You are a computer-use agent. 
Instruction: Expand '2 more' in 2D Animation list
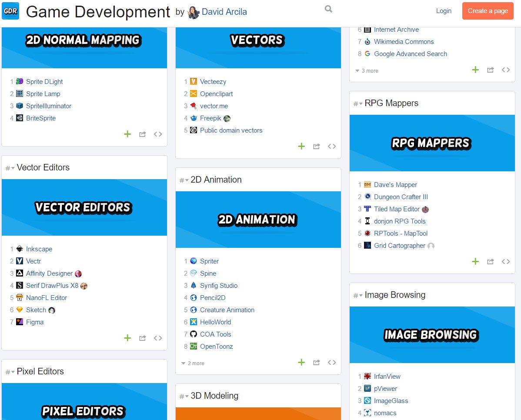point(193,363)
